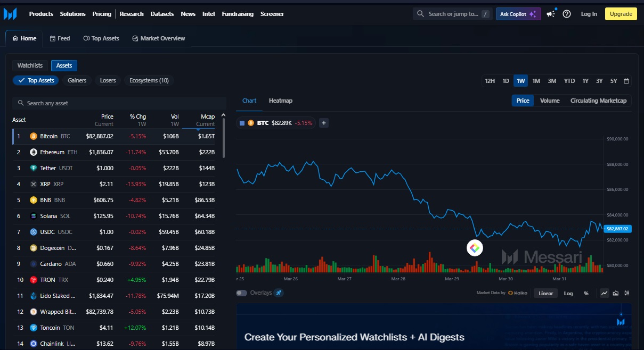The width and height of the screenshot is (644, 350).
Task: Switch to area chart view icon
Action: (x=616, y=293)
